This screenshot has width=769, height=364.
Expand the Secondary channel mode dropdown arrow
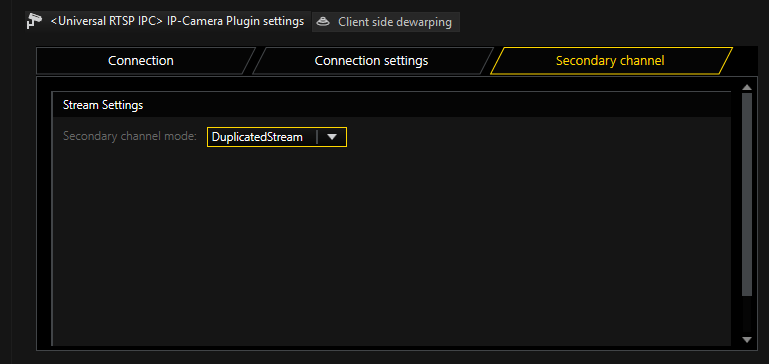332,137
